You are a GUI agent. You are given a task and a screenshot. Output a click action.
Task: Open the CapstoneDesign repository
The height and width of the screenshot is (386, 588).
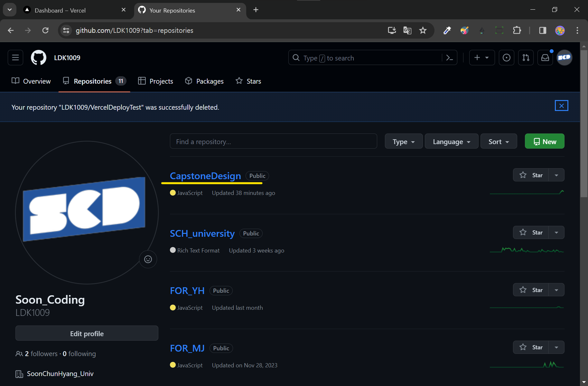coord(205,176)
